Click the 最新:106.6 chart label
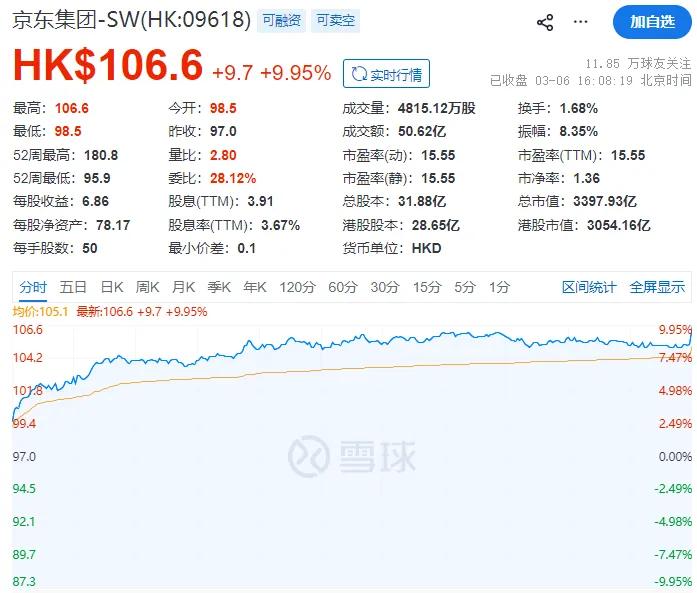The image size is (697, 593). (104, 312)
